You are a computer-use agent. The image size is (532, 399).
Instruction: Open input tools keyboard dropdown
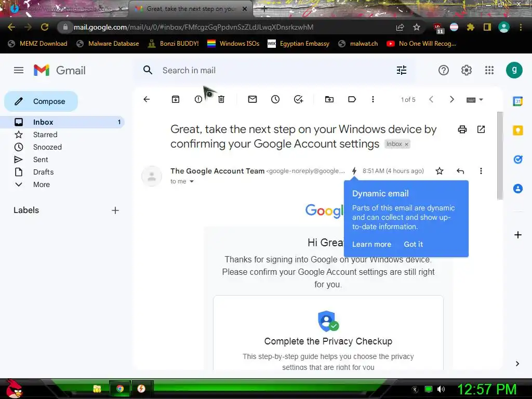(x=474, y=99)
